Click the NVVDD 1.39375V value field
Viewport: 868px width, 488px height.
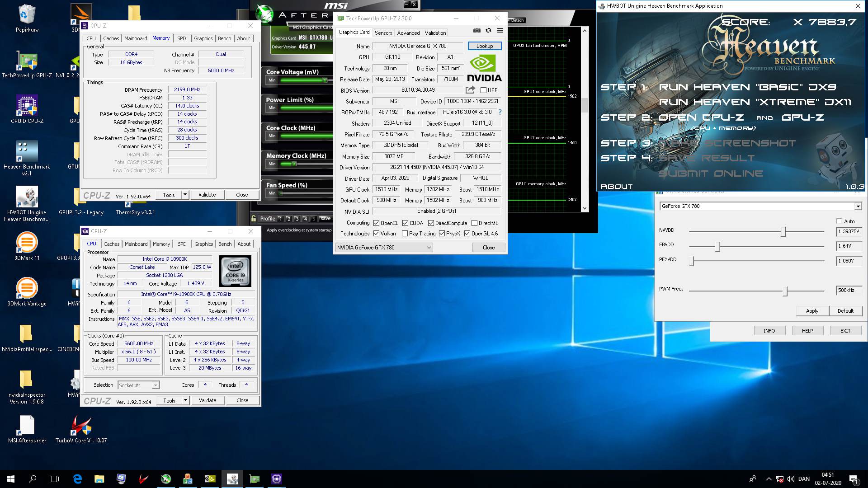[x=849, y=231]
